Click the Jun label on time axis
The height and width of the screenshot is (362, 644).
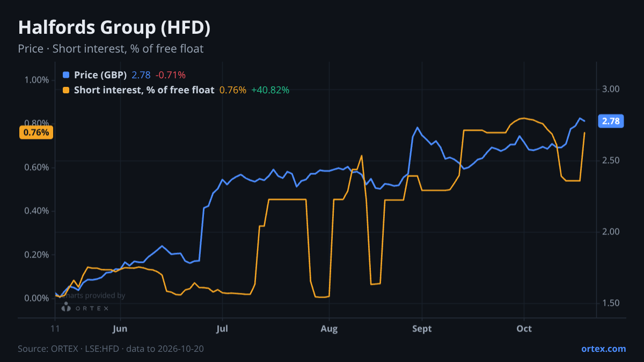pos(120,329)
